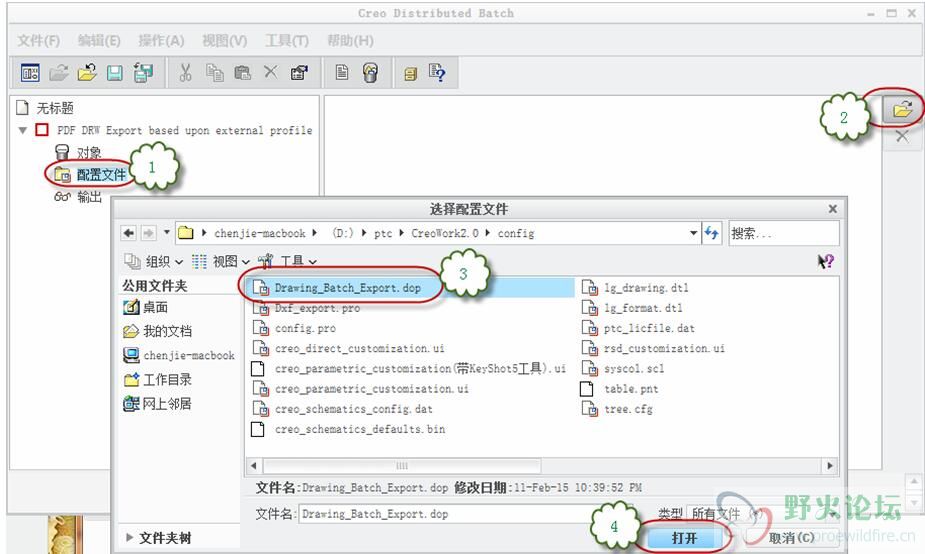The height and width of the screenshot is (554, 925).
Task: Go to 我的文档 in common folders
Action: 168,331
